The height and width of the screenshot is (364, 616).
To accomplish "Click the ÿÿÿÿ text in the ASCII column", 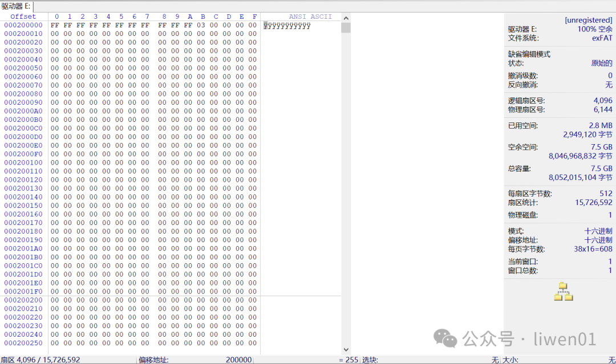I will (x=287, y=26).
